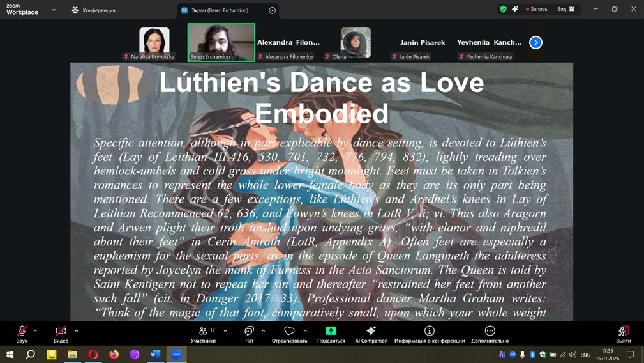Click the green Поделиться share screen button
The height and width of the screenshot is (363, 644).
click(331, 332)
